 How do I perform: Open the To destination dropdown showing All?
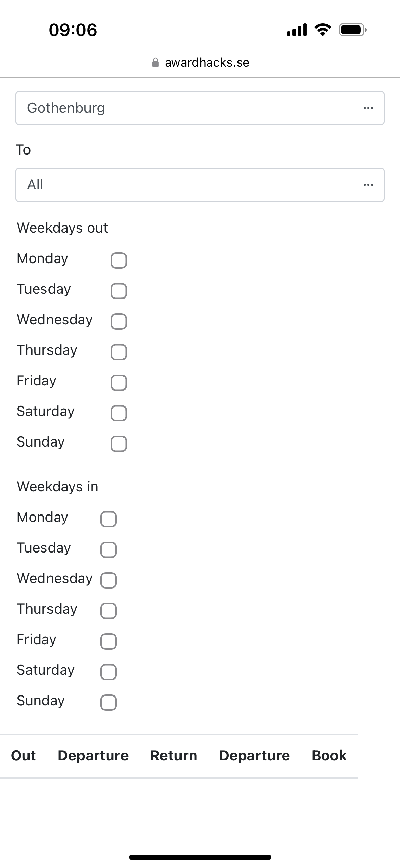coord(190,185)
